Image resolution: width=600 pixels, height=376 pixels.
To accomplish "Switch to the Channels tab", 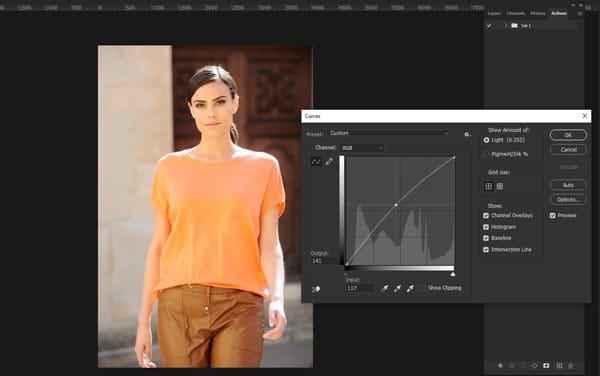I will click(515, 13).
